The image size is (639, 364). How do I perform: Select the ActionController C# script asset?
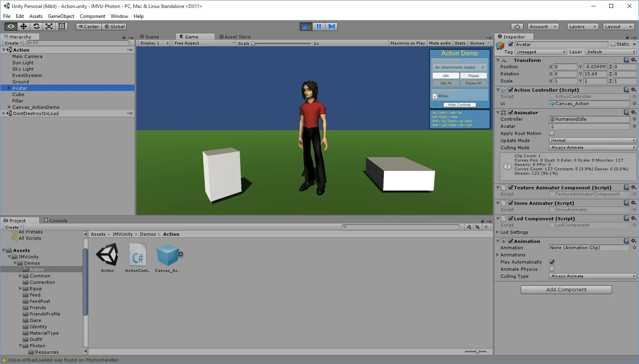click(x=138, y=254)
